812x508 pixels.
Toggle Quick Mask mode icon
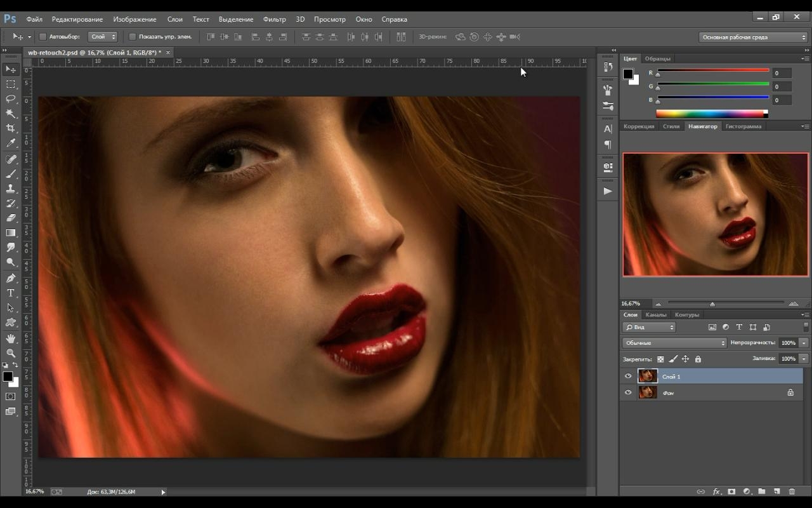[11, 396]
